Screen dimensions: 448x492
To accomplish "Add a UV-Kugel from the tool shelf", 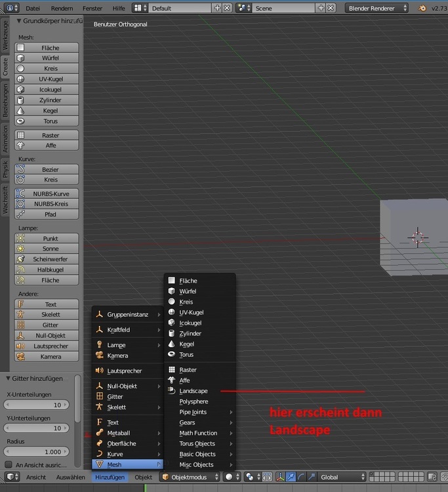I will [47, 79].
